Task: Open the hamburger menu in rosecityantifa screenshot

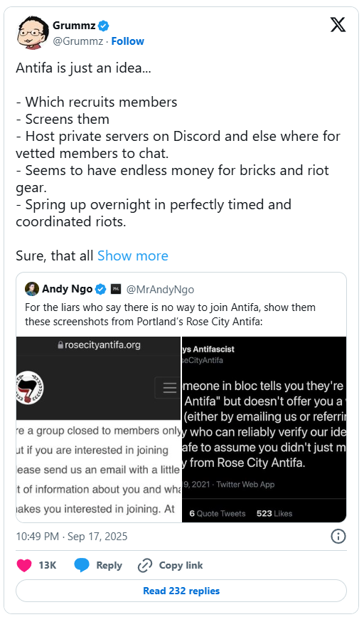Action: pos(169,388)
